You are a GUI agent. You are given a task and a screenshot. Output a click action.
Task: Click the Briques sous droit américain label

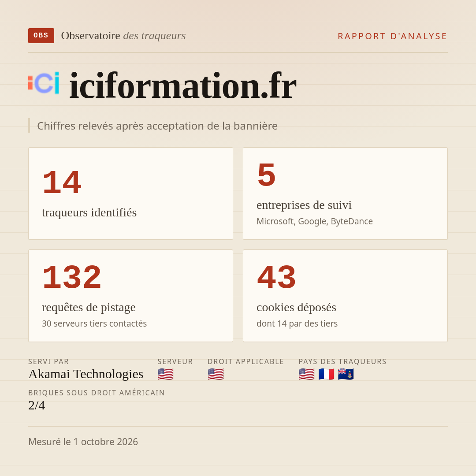tap(96, 393)
